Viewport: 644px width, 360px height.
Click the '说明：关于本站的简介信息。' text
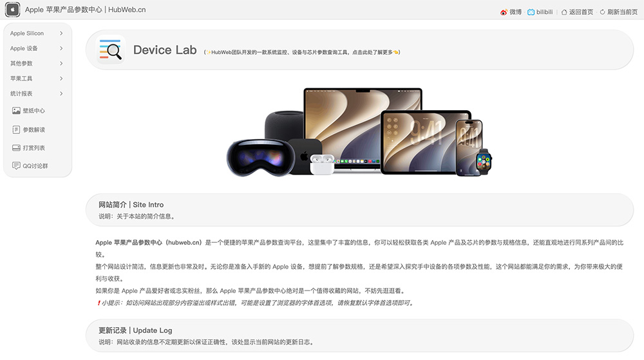pos(138,216)
